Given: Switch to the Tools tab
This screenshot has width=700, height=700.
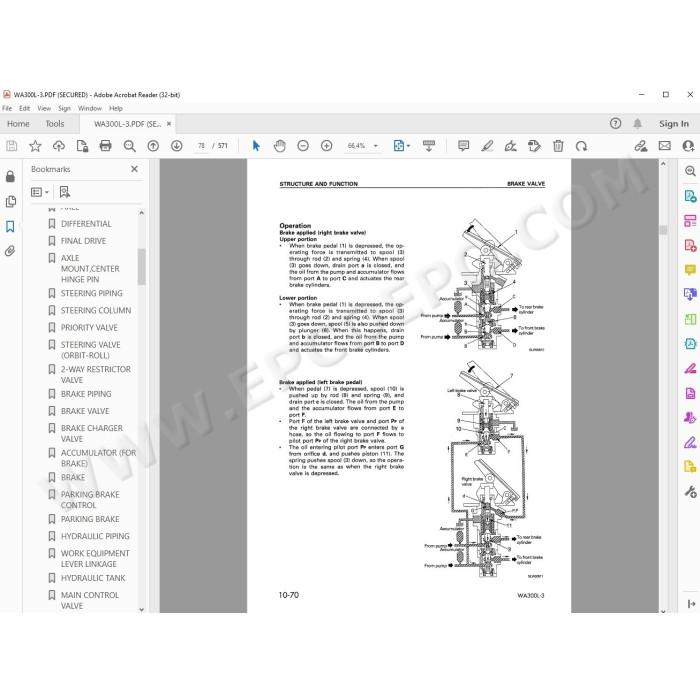Looking at the screenshot, I should pyautogui.click(x=55, y=124).
